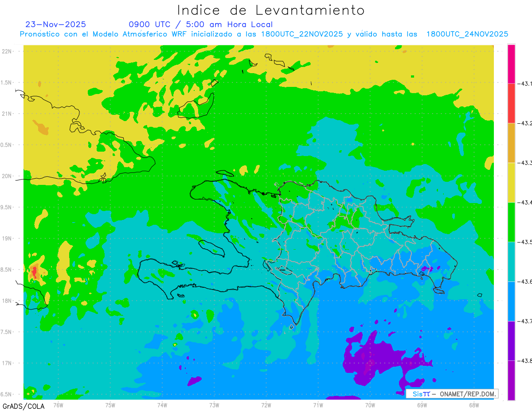Select the cyan swatch in the color scale

[511, 262]
